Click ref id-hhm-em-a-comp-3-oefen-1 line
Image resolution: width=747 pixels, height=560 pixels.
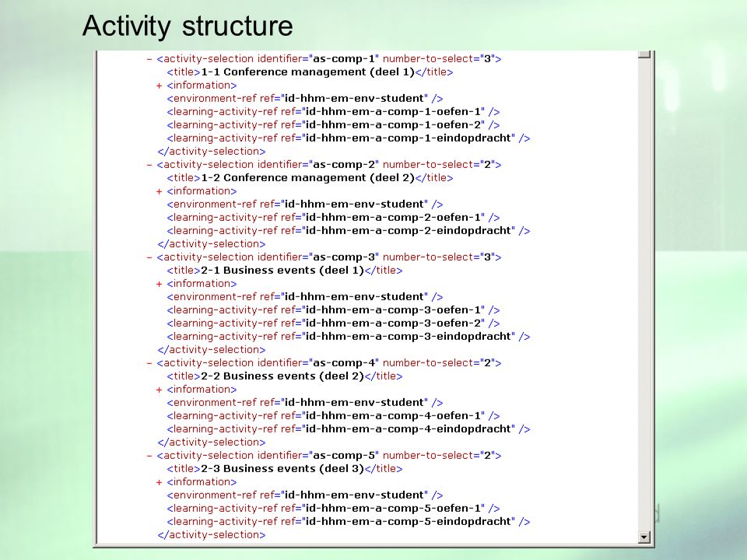click(x=333, y=310)
